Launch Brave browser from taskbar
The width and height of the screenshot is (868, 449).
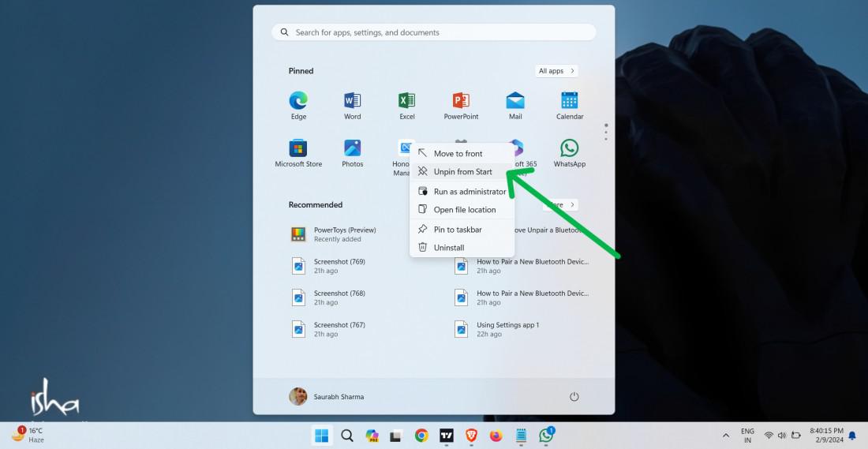pyautogui.click(x=471, y=436)
